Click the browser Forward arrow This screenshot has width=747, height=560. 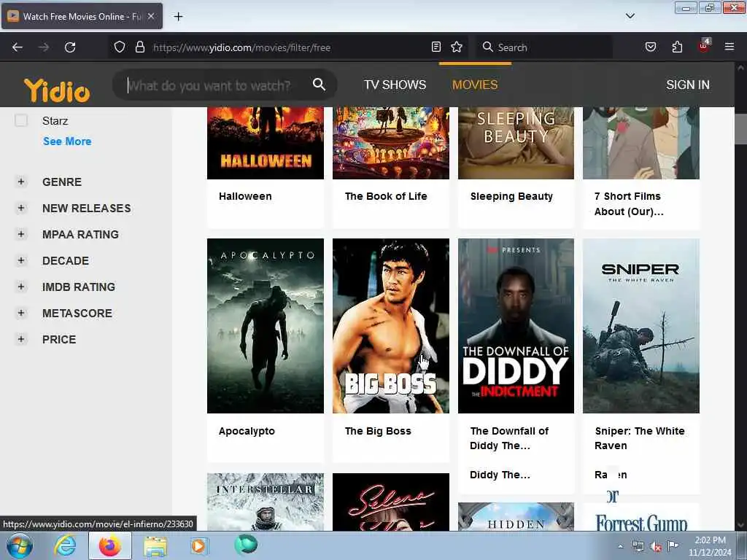pos(44,47)
